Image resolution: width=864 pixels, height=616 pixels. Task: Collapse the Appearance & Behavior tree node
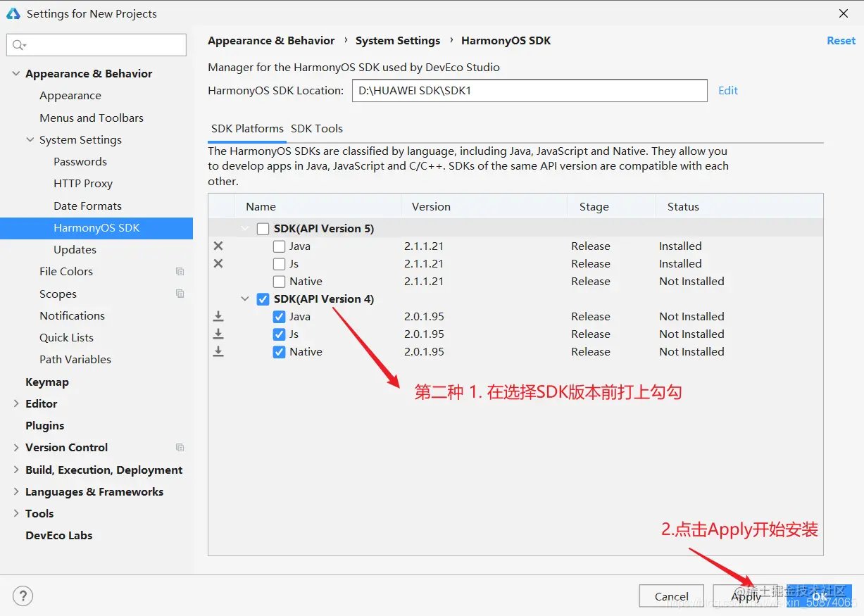point(16,73)
